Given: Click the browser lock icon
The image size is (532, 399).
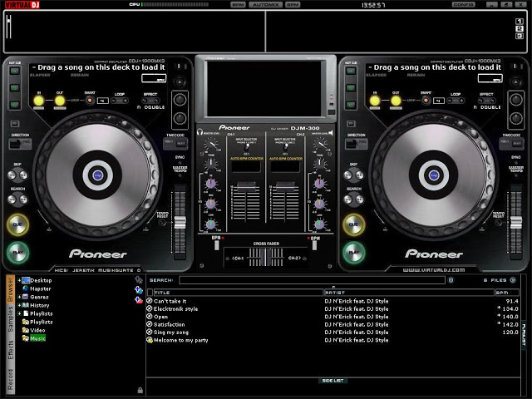Looking at the screenshot, I should click(140, 390).
